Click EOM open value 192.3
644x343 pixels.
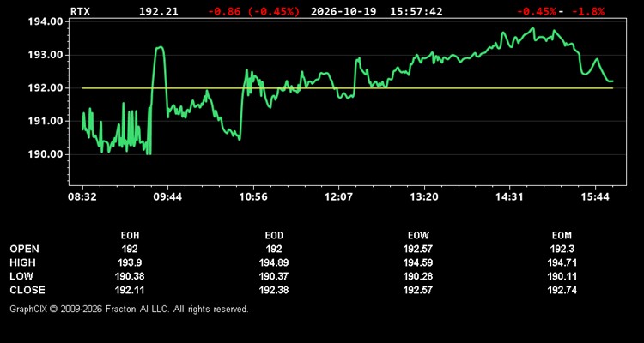[562, 249]
